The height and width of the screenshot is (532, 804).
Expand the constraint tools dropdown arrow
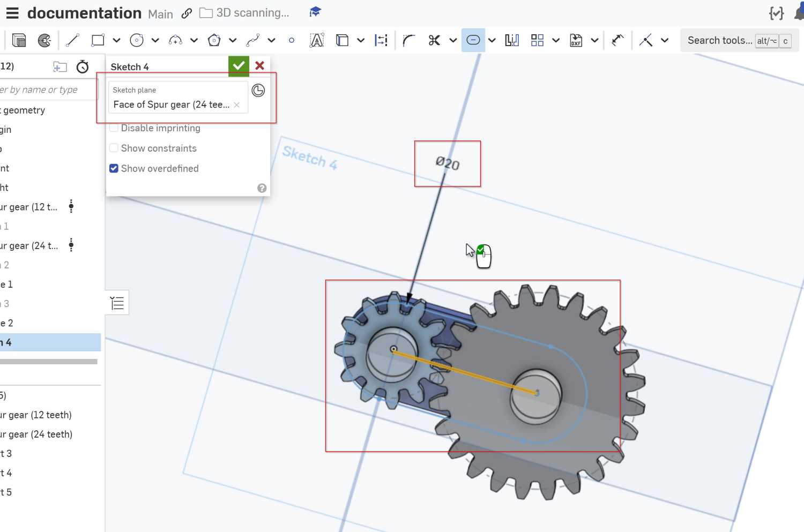pyautogui.click(x=665, y=40)
